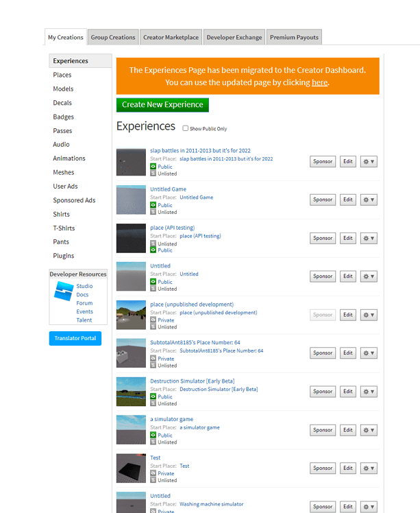Open the Creator Marketplace tab
Screen dimensions: 420x513
pos(171,37)
